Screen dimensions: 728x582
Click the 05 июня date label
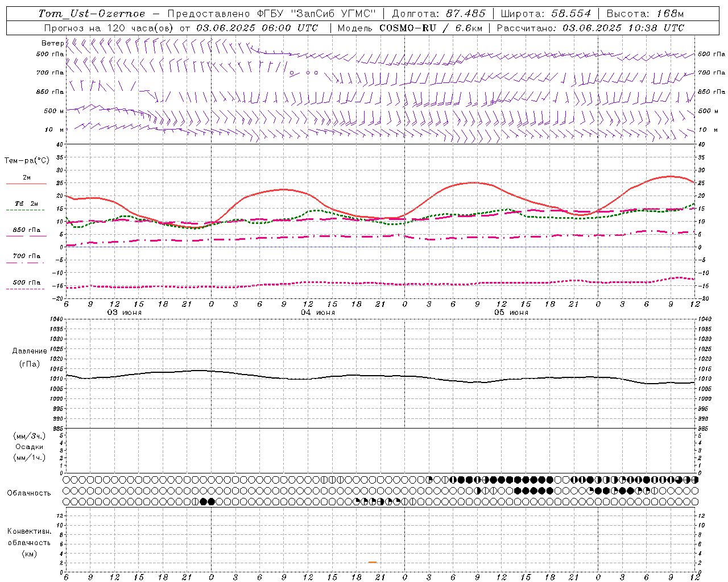coord(511,313)
